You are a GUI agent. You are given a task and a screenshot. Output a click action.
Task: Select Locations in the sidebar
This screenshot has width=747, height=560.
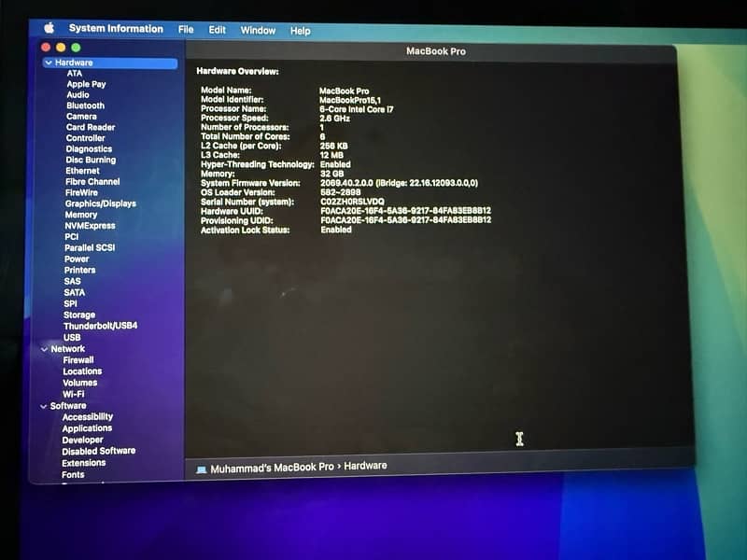coord(82,371)
